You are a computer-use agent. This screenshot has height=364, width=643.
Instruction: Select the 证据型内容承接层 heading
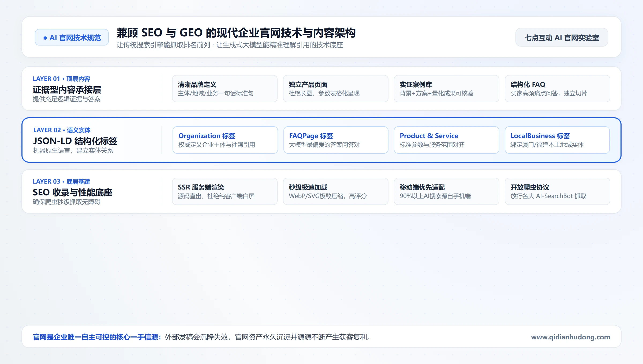click(67, 90)
